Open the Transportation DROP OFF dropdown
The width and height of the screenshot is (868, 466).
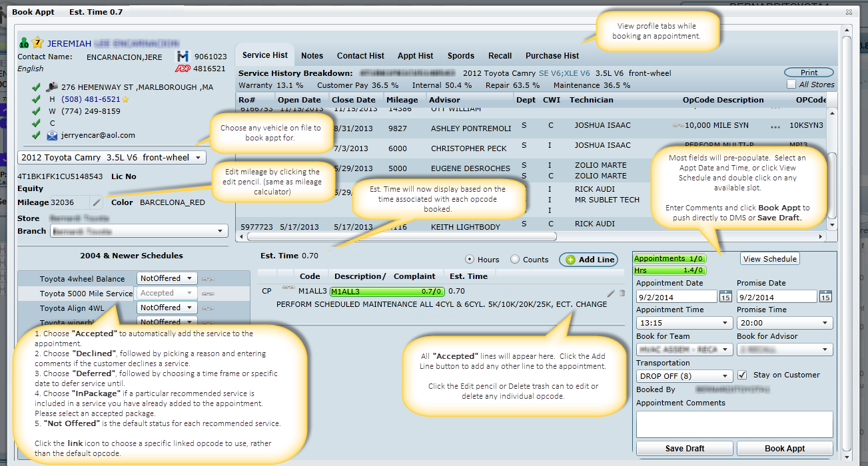click(x=684, y=376)
